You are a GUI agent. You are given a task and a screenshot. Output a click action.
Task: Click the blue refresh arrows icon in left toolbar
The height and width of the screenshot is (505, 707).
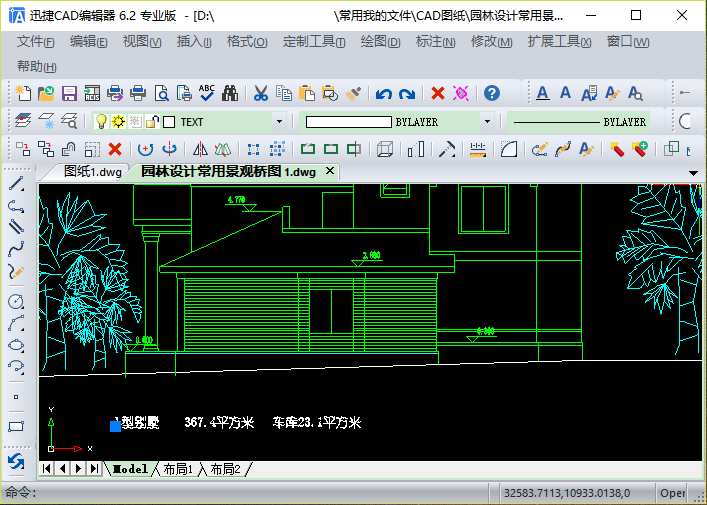coord(16,461)
